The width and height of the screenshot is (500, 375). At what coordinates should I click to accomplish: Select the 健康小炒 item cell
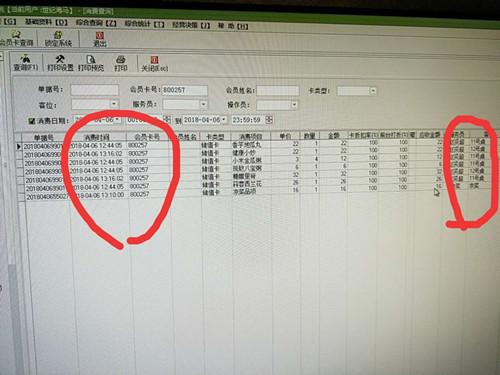(x=245, y=153)
